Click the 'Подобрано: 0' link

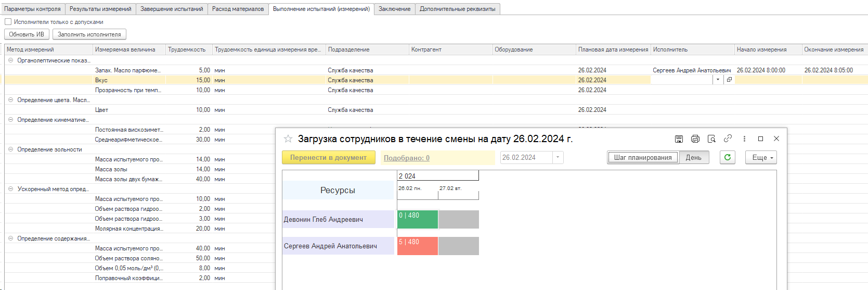pos(406,158)
